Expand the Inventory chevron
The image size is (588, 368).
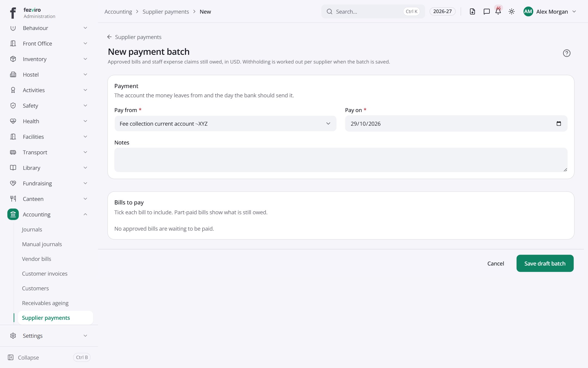pyautogui.click(x=85, y=59)
